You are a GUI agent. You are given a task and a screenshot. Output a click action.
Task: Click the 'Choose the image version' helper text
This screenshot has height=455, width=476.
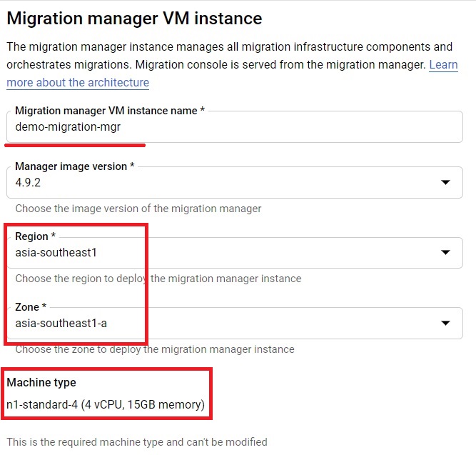pos(138,209)
